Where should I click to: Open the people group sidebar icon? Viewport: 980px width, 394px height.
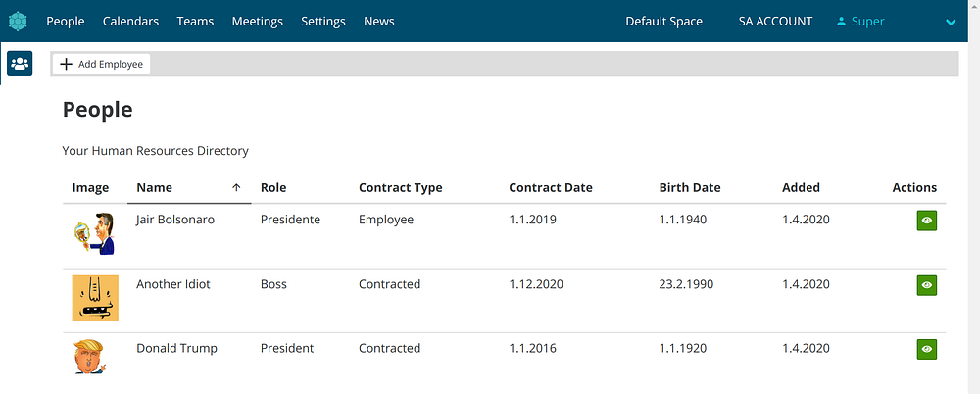point(20,64)
